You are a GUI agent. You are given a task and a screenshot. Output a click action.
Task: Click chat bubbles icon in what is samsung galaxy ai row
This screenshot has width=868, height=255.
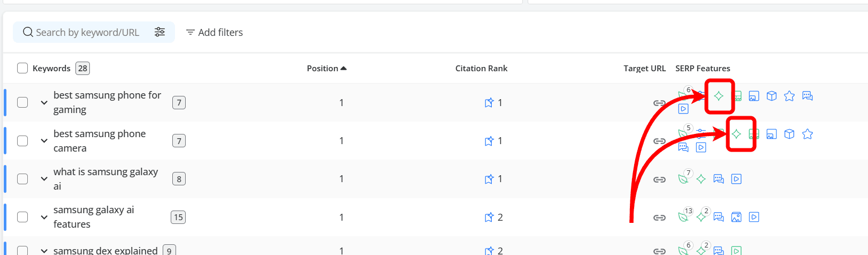(719, 179)
